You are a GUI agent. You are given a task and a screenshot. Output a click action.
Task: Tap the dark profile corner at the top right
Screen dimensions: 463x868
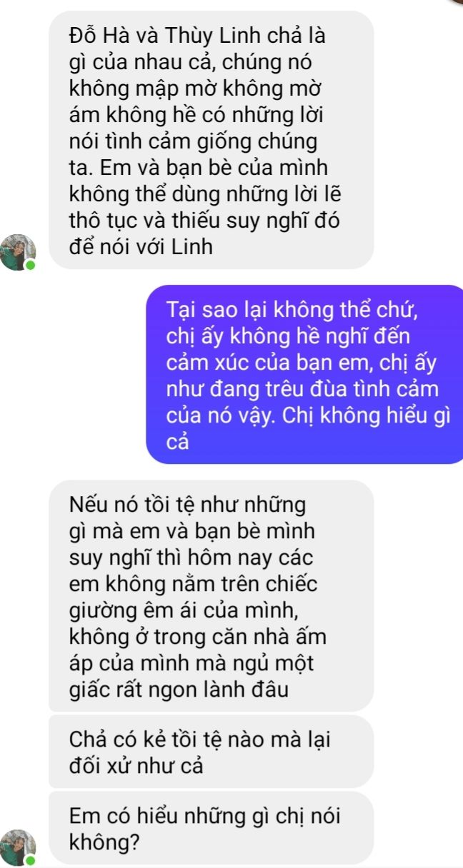coord(457,2)
